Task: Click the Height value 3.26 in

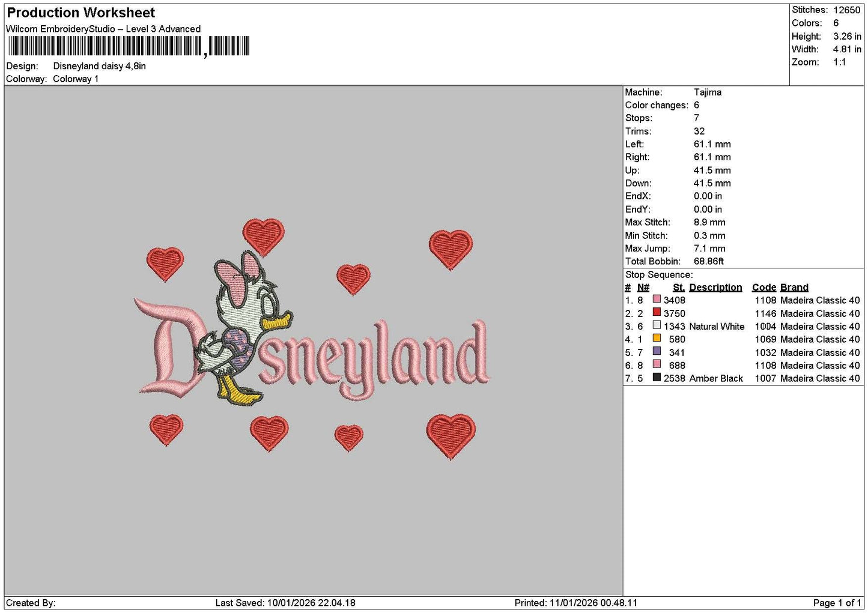Action: pyautogui.click(x=847, y=36)
